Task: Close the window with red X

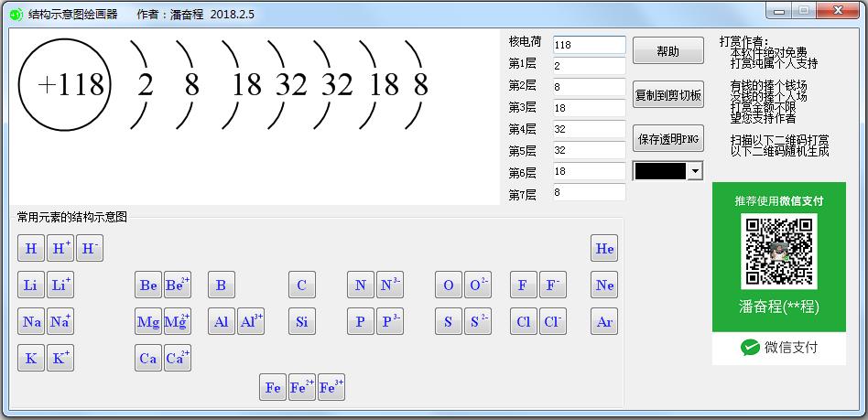Action: click(x=840, y=11)
